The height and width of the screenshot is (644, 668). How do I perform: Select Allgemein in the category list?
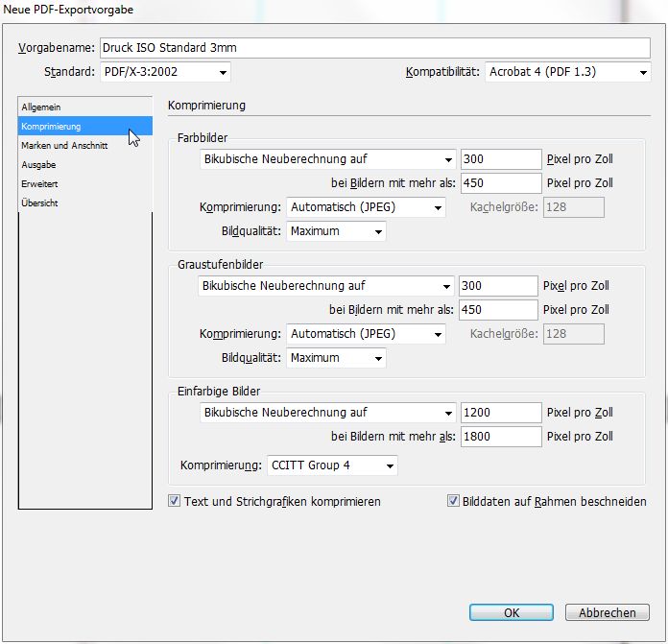pyautogui.click(x=41, y=107)
